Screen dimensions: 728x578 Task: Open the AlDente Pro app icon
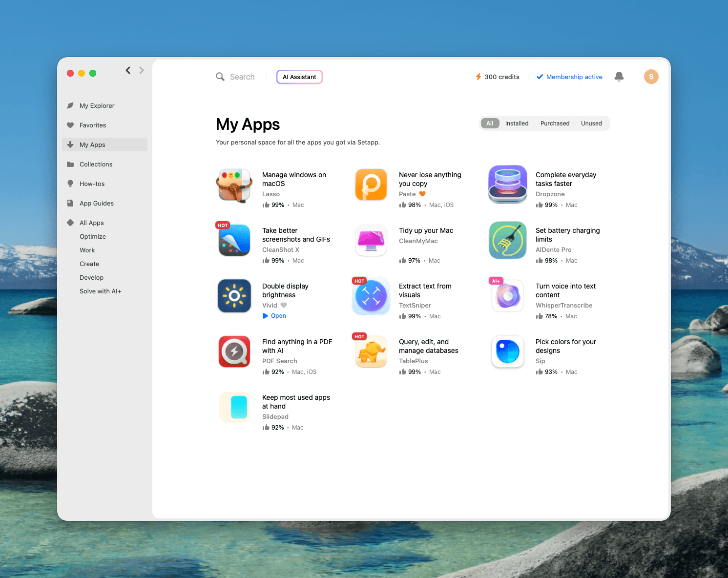click(508, 240)
